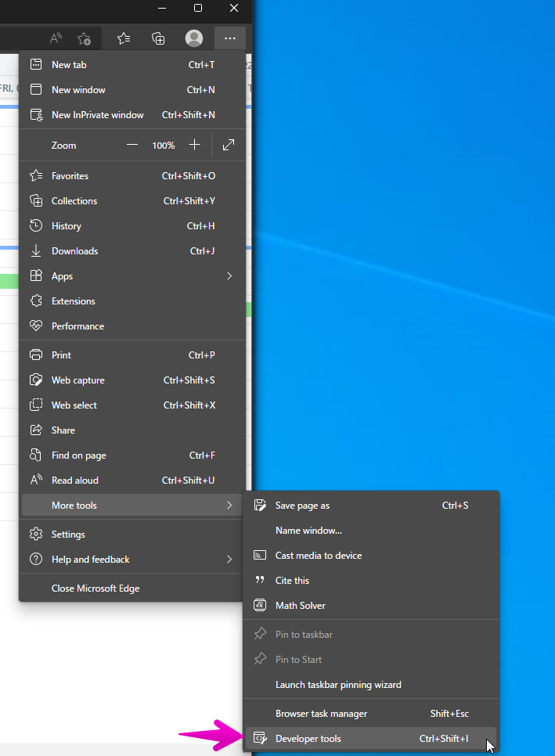Click the user profile avatar icon
The image size is (555, 756).
coord(194,38)
